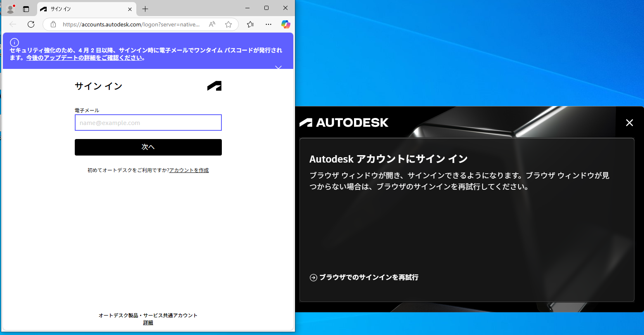Image resolution: width=644 pixels, height=335 pixels.
Task: Select the サイン イン tab
Action: point(86,9)
